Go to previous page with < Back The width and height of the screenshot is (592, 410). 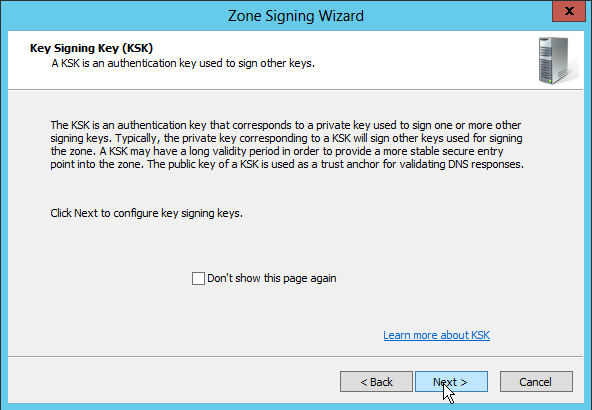pyautogui.click(x=376, y=382)
